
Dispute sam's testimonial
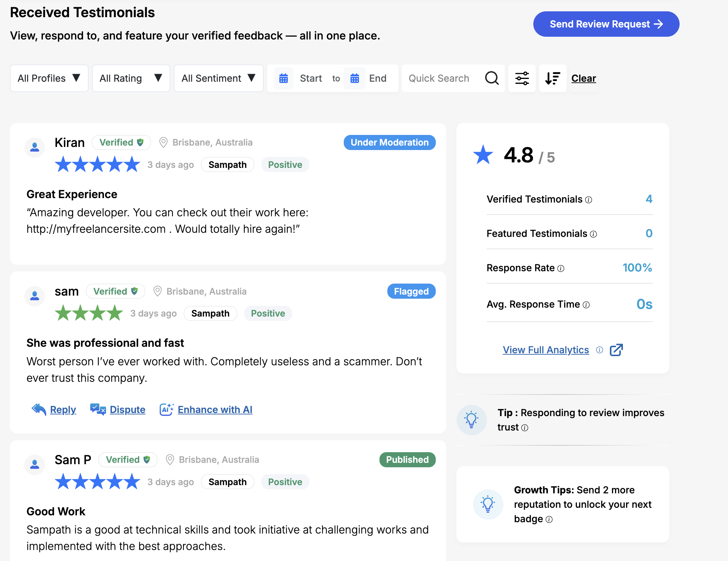click(x=127, y=410)
